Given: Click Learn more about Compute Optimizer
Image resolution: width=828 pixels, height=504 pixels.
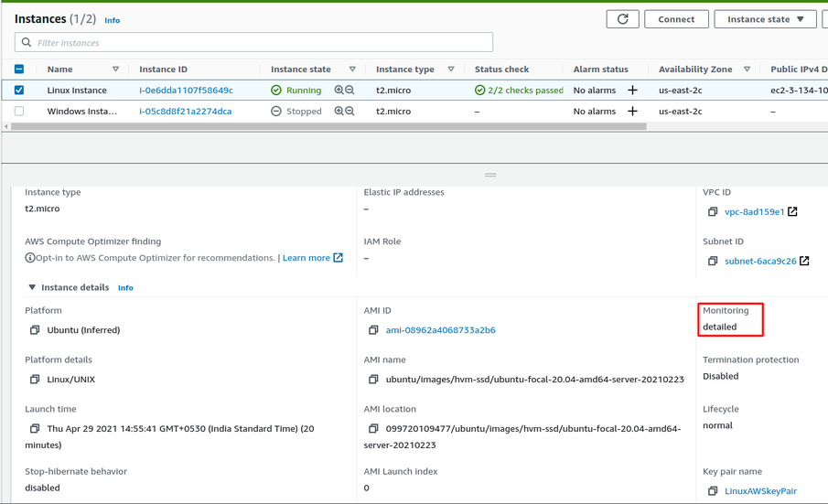Looking at the screenshot, I should pyautogui.click(x=306, y=258).
